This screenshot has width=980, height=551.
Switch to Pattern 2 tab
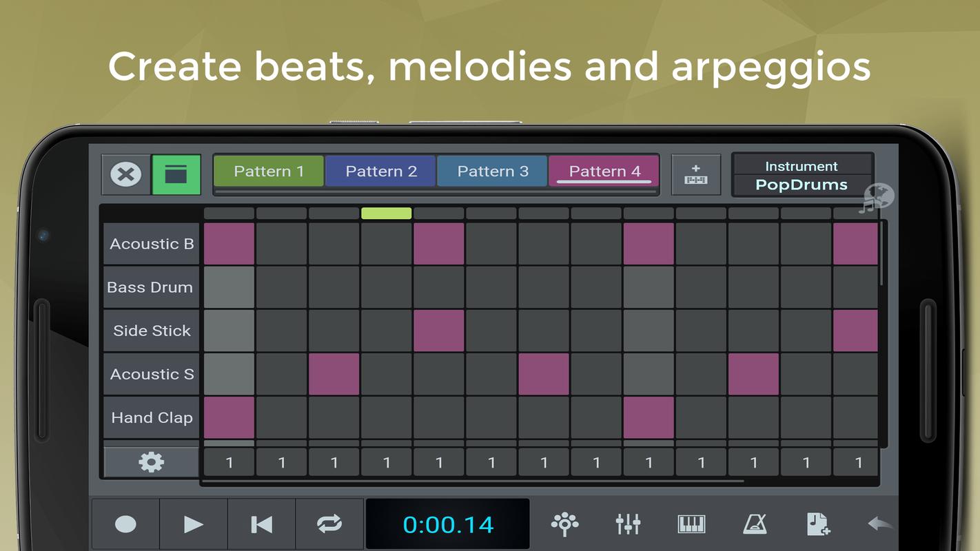[x=381, y=171]
